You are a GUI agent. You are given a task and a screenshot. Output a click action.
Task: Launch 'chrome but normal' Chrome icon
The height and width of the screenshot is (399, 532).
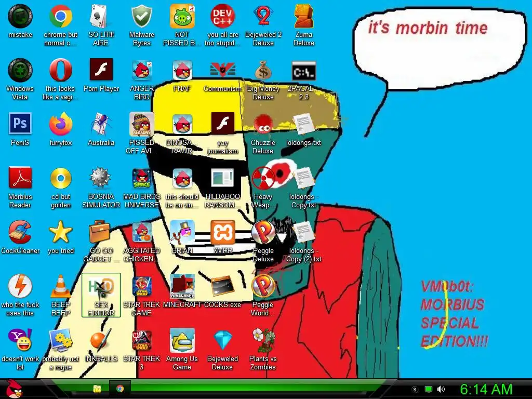(x=60, y=17)
